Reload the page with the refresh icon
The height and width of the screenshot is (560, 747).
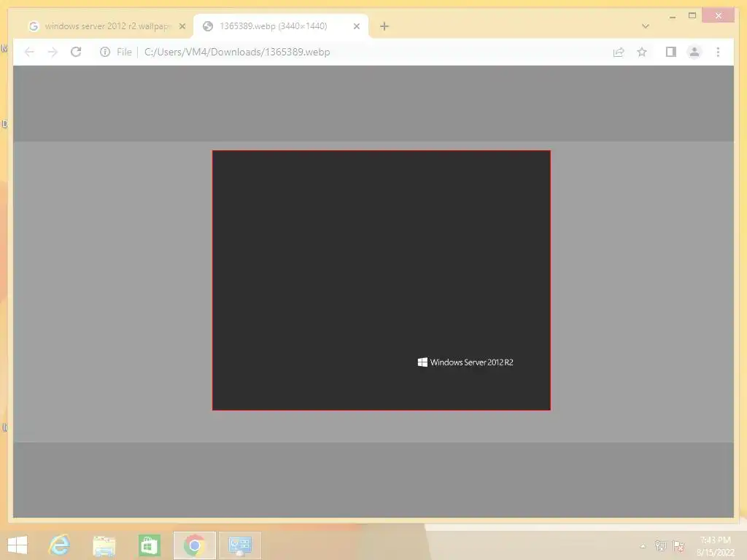(x=76, y=52)
